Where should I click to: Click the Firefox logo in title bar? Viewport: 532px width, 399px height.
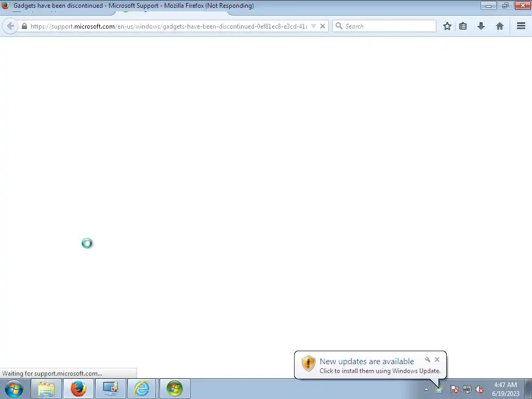click(5, 5)
